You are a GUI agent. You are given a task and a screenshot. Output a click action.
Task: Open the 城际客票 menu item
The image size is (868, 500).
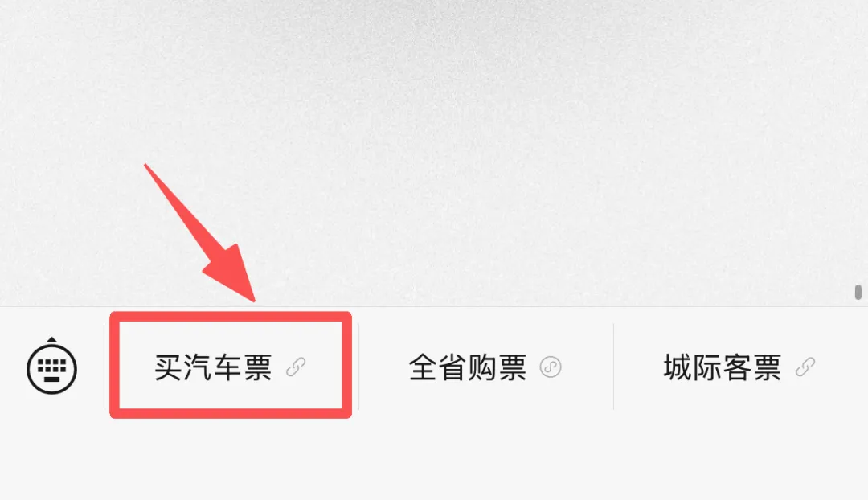coord(741,367)
